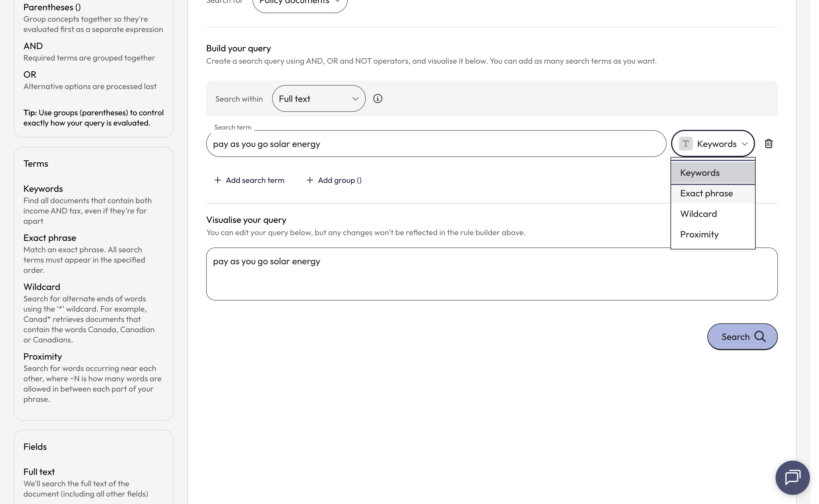Click the 'Full text' entry in Fields panel
This screenshot has width=819, height=504.
click(39, 472)
